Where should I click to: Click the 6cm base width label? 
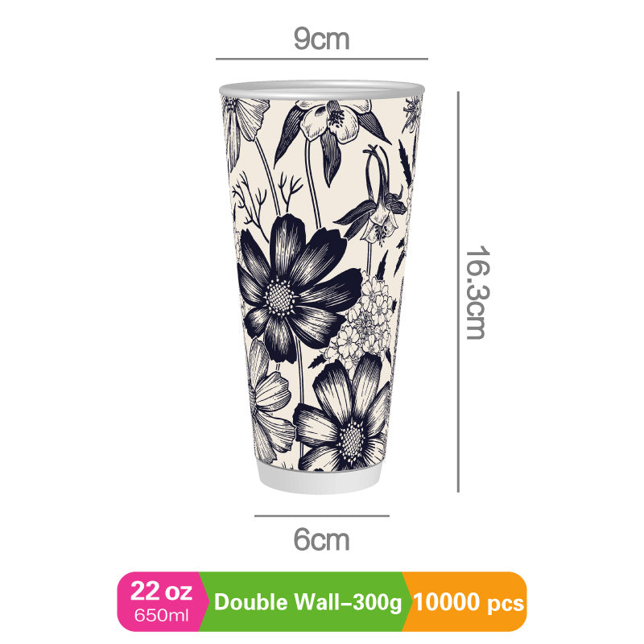click(x=321, y=539)
